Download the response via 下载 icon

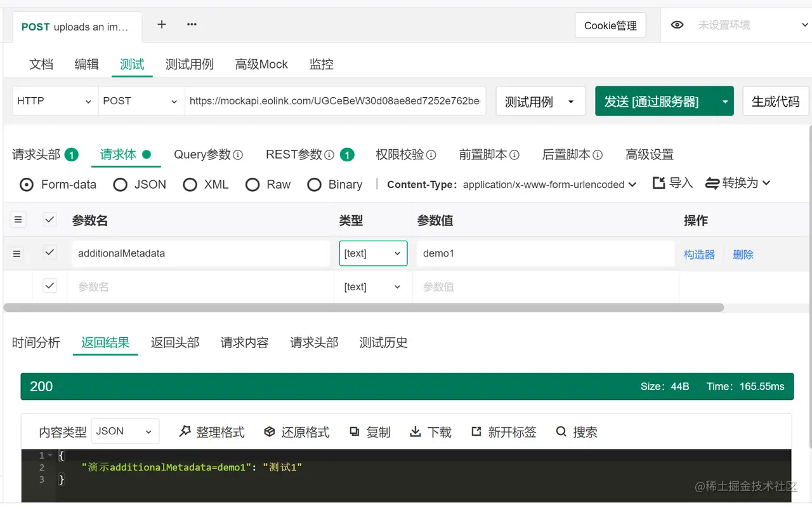(x=414, y=432)
